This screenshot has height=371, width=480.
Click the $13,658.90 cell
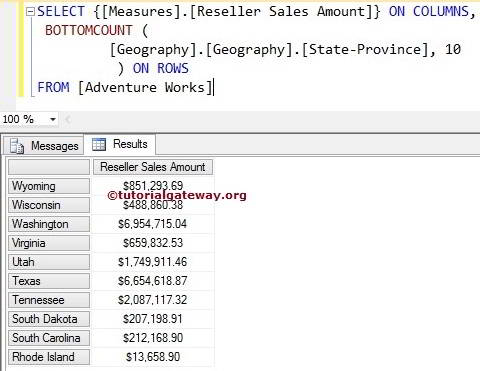153,357
